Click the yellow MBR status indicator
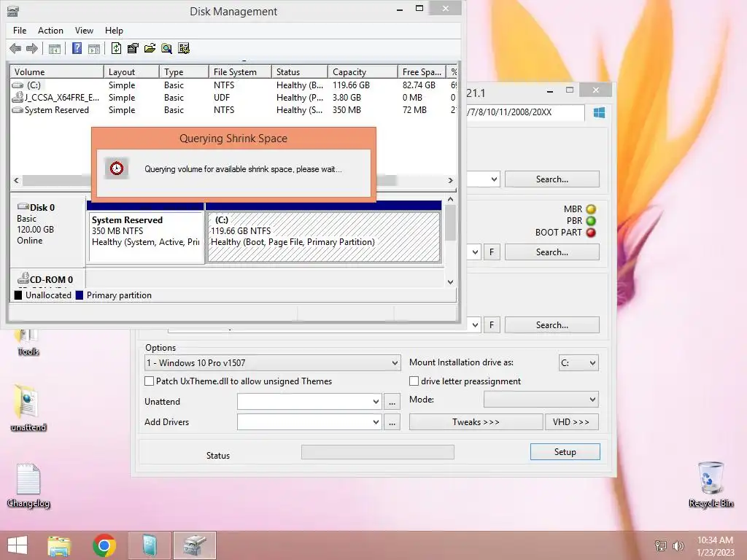 (591, 209)
